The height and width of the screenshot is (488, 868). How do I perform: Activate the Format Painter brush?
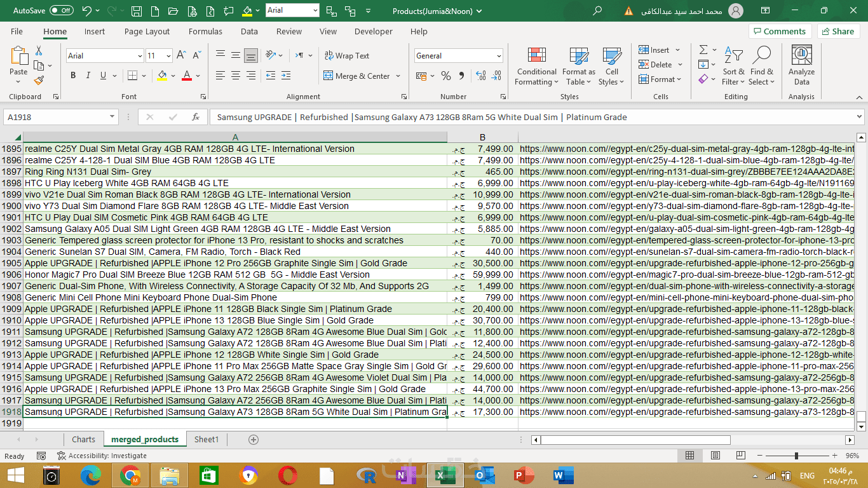(39, 80)
